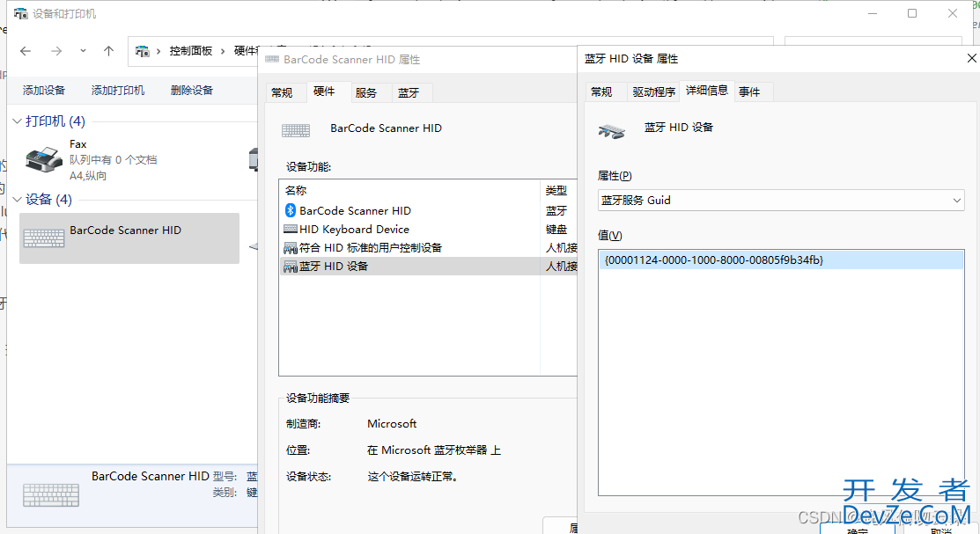Click the 类型 column header
The width and height of the screenshot is (980, 534).
(x=556, y=191)
